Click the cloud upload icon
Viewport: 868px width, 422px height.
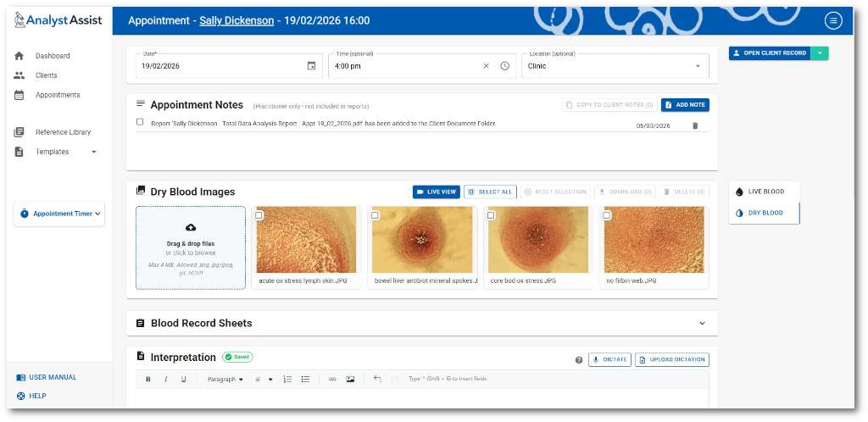[x=191, y=227]
